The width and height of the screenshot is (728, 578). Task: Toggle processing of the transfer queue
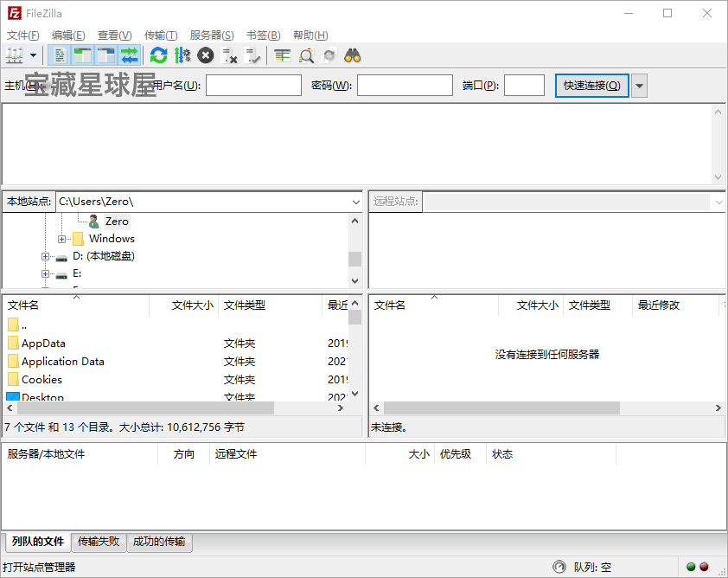pos(182,55)
